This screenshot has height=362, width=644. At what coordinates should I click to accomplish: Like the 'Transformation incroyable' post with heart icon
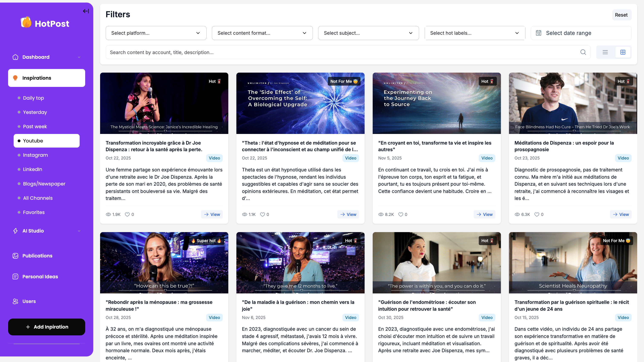click(127, 214)
